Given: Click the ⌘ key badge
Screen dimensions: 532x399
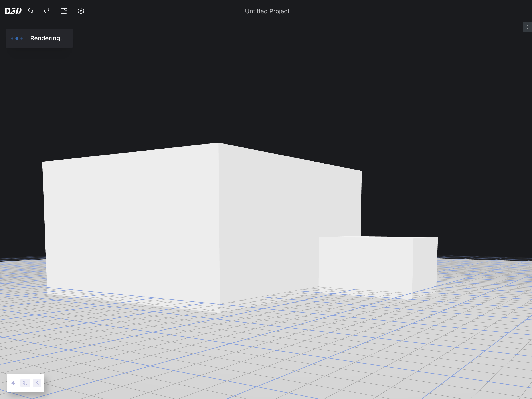Looking at the screenshot, I should pos(25,383).
